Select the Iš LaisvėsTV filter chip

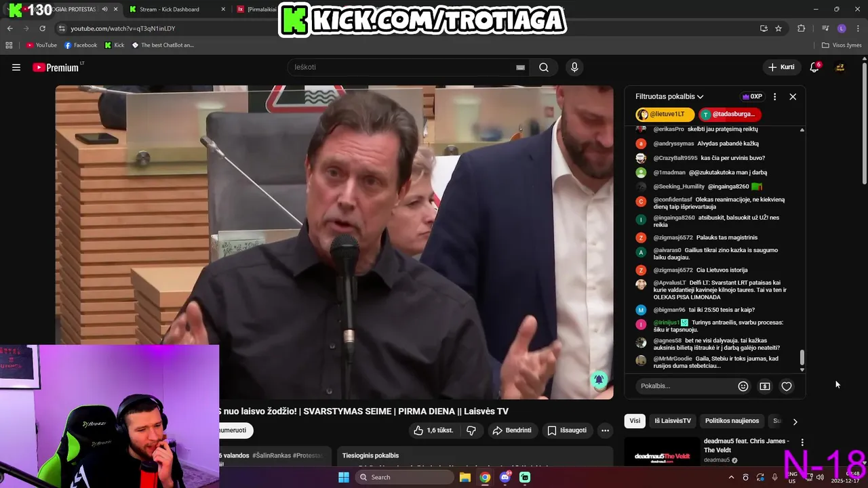[673, 421]
